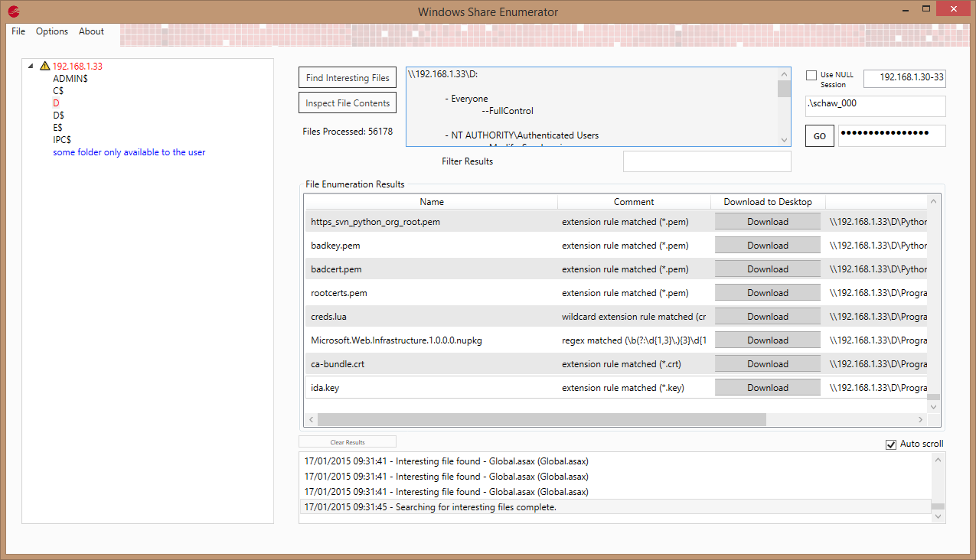Download the badkey.pem file
The height and width of the screenshot is (560, 976).
(767, 244)
